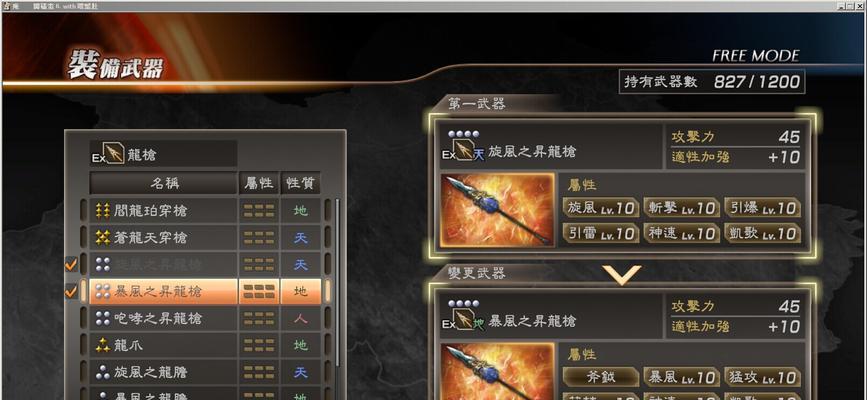
Task: Click the orb icon beside 旋風之龍膽
Action: (103, 372)
